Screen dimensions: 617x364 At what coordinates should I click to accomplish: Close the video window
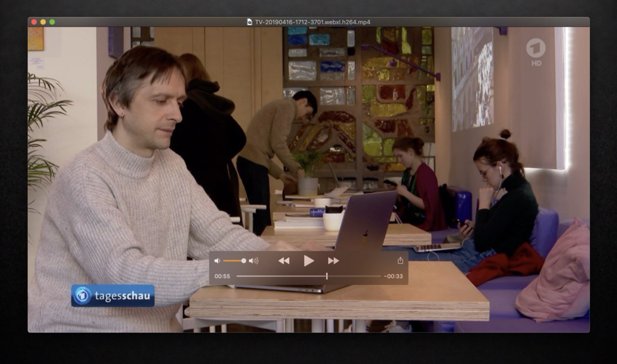(34, 22)
